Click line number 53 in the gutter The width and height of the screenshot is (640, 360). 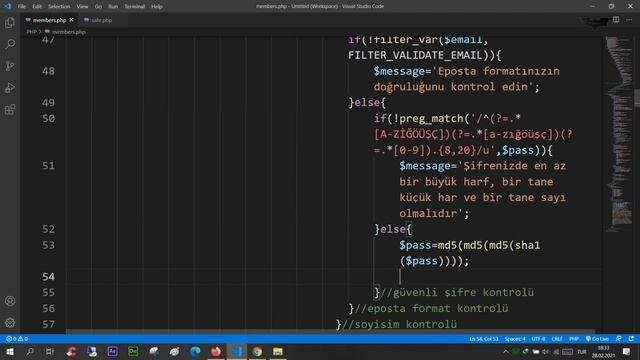[48, 245]
